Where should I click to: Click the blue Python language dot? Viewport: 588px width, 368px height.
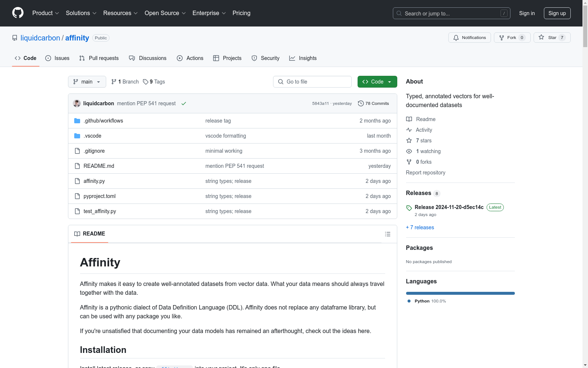409,301
